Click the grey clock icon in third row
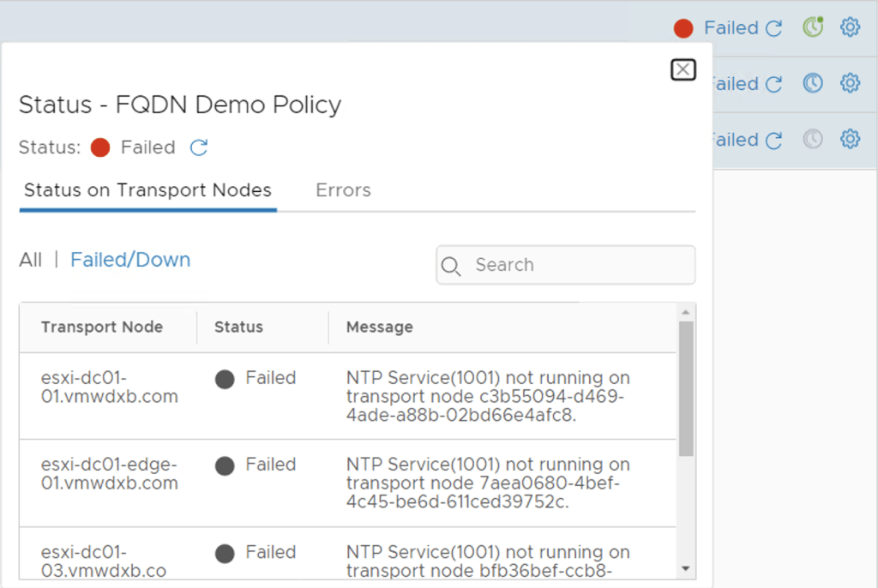The height and width of the screenshot is (588, 878). coord(812,139)
